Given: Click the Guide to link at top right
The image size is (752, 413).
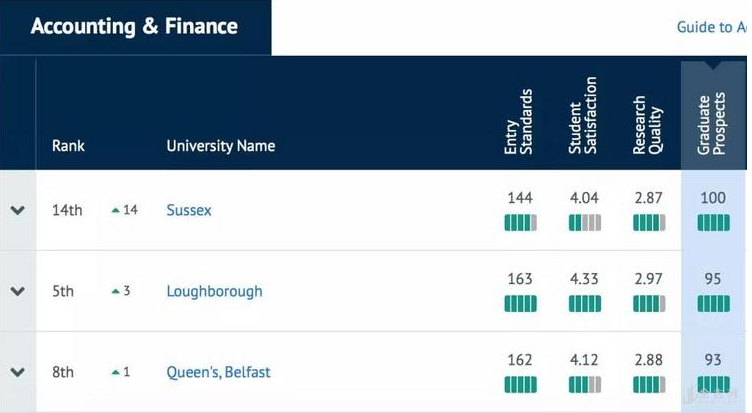Looking at the screenshot, I should point(711,27).
